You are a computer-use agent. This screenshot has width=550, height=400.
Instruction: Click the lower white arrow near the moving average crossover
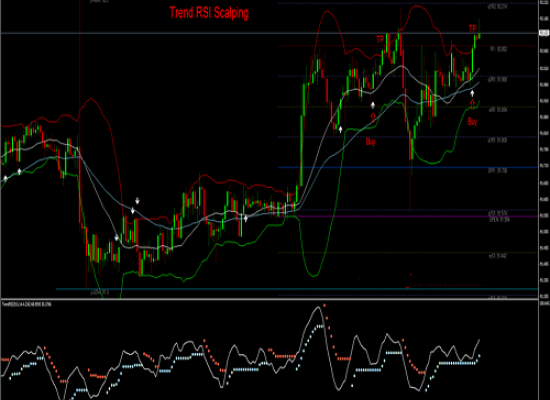click(x=133, y=211)
